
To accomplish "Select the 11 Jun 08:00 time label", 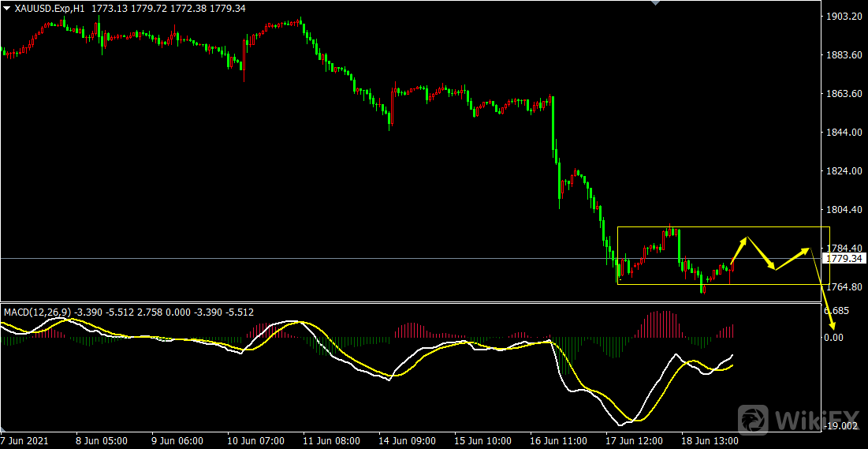I will [332, 440].
